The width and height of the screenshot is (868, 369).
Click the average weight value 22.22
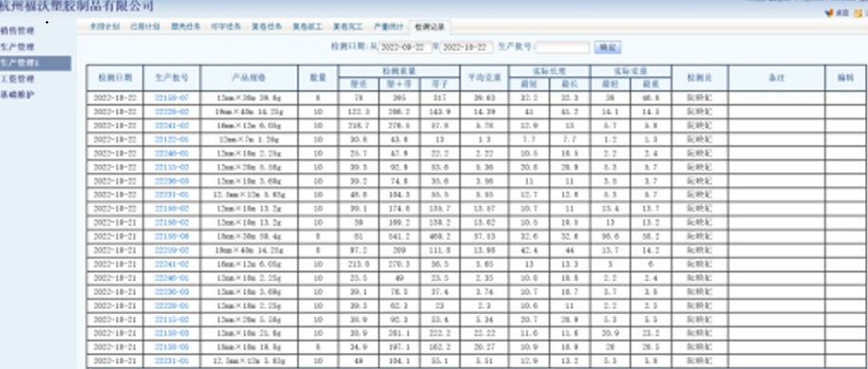click(x=484, y=333)
